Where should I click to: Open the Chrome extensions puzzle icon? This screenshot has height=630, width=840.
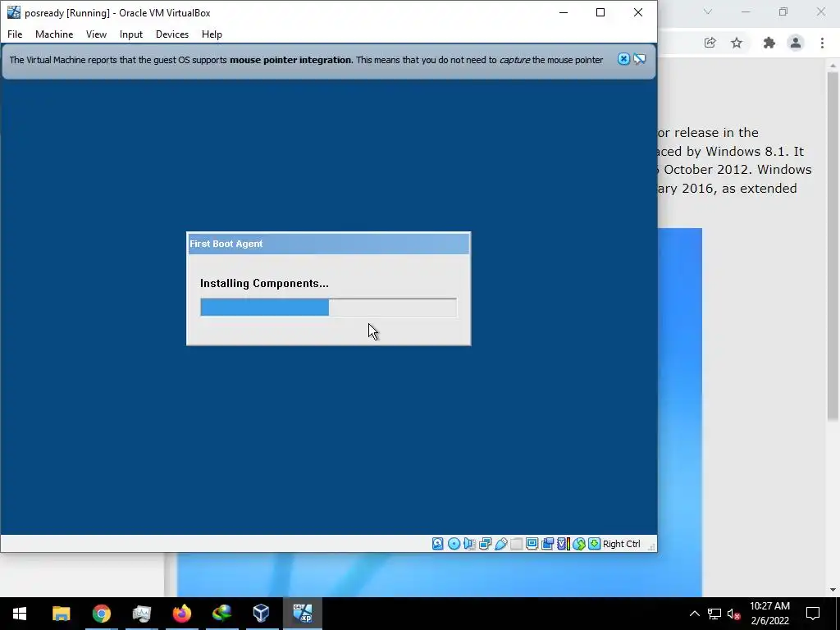[x=769, y=43]
